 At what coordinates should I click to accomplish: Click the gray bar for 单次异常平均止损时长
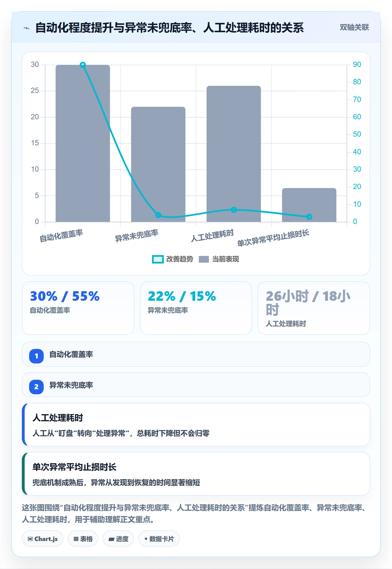309,205
